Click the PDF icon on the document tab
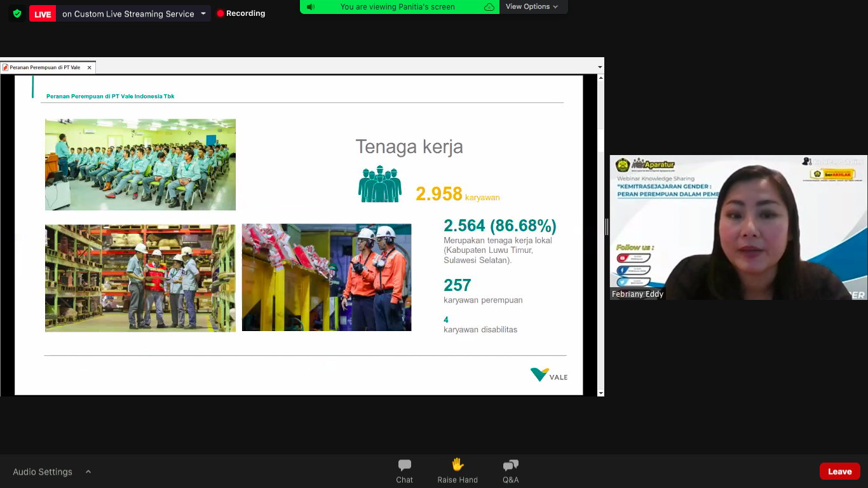This screenshot has width=868, height=488. click(6, 67)
